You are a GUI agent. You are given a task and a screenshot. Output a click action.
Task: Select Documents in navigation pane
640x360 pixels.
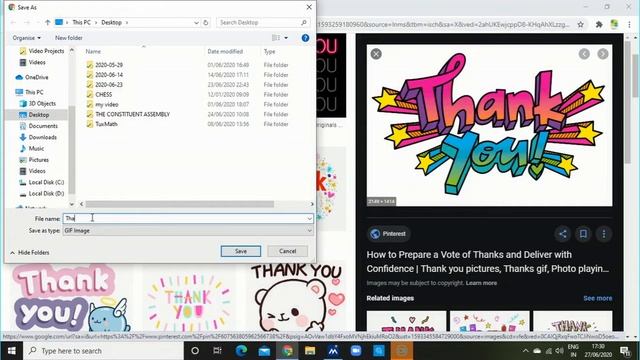click(x=39, y=126)
